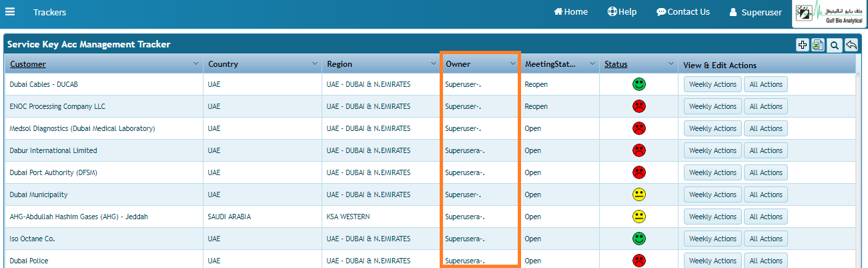Viewport: 868px width, 268px height.
Task: Export tracker to Excel icon
Action: coord(819,45)
